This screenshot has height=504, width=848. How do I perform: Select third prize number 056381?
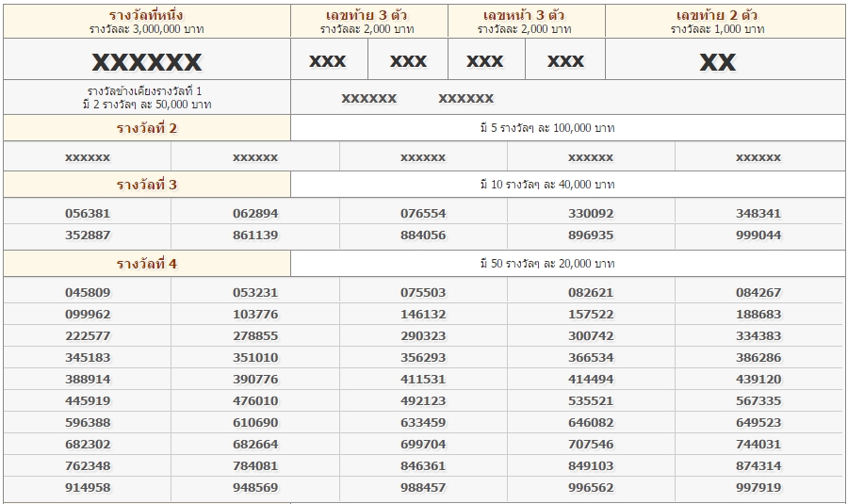(88, 213)
